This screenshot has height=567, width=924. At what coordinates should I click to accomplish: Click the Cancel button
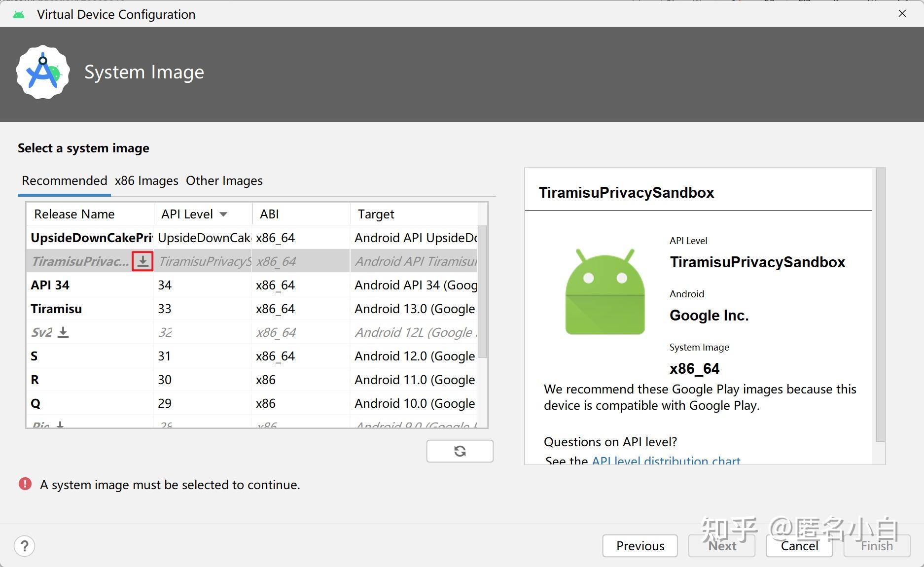[x=799, y=546]
